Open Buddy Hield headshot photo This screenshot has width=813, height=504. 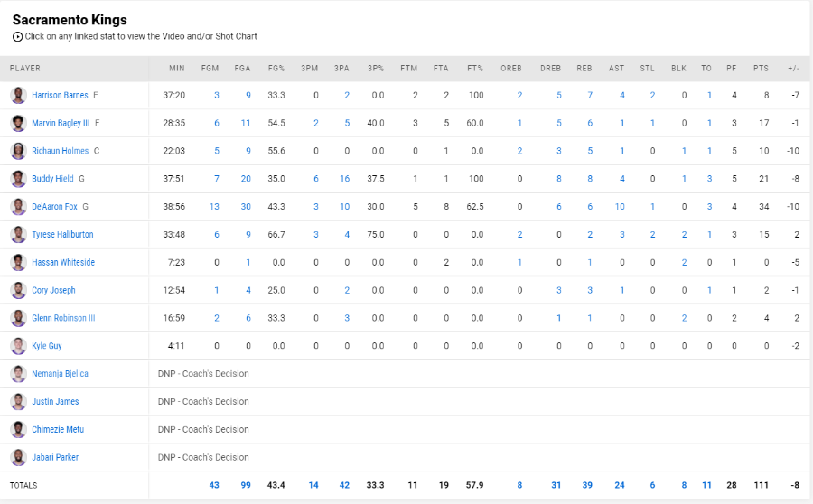(x=19, y=179)
